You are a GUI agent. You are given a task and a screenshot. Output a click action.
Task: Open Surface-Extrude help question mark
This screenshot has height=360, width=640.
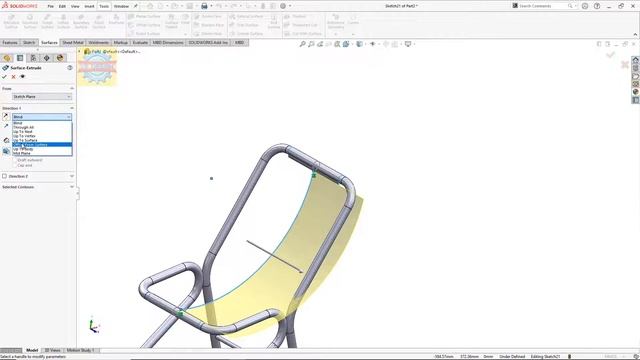pos(70,68)
